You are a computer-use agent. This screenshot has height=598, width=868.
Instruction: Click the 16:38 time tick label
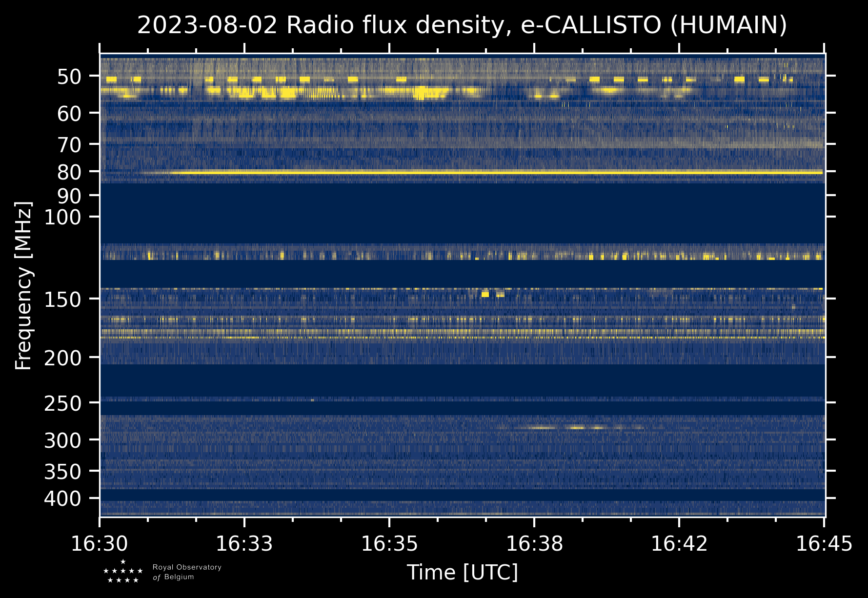534,543
